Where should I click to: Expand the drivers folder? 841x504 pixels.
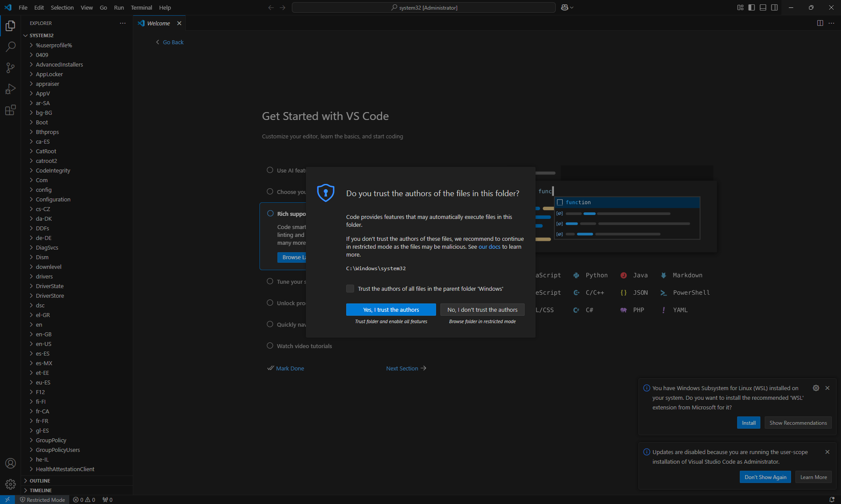(x=77, y=276)
